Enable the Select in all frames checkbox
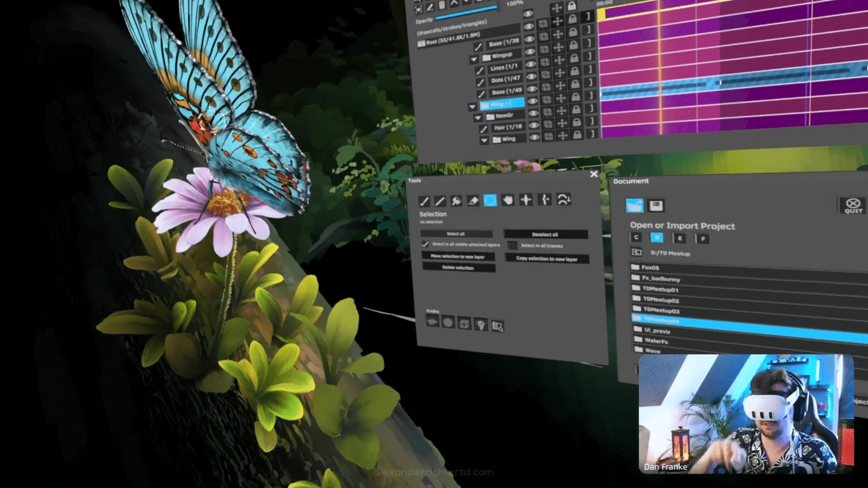This screenshot has height=488, width=868. point(512,245)
